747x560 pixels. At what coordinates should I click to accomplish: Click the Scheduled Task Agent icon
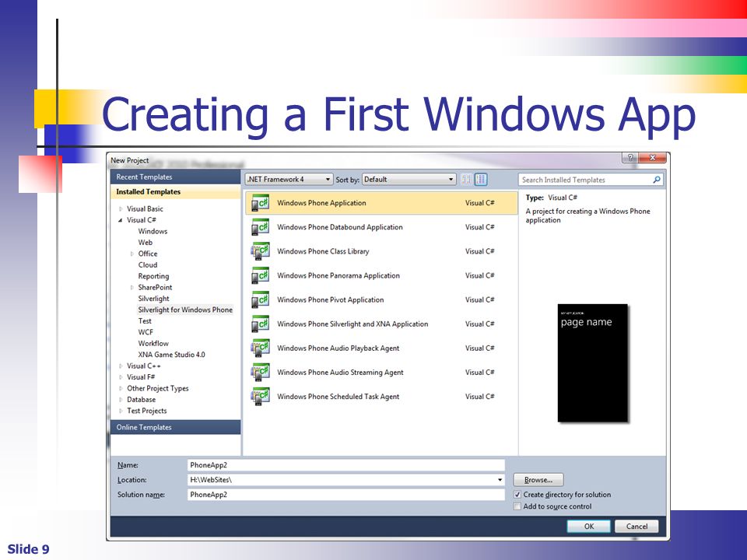point(261,397)
